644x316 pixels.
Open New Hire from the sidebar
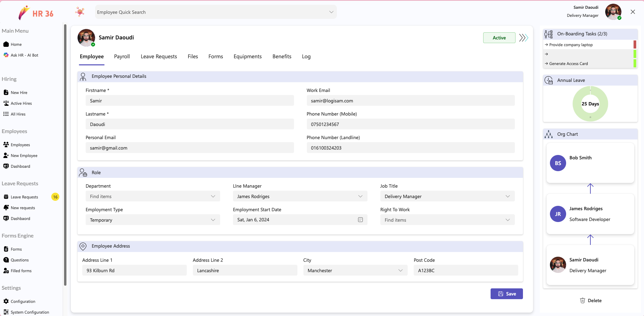pos(19,93)
